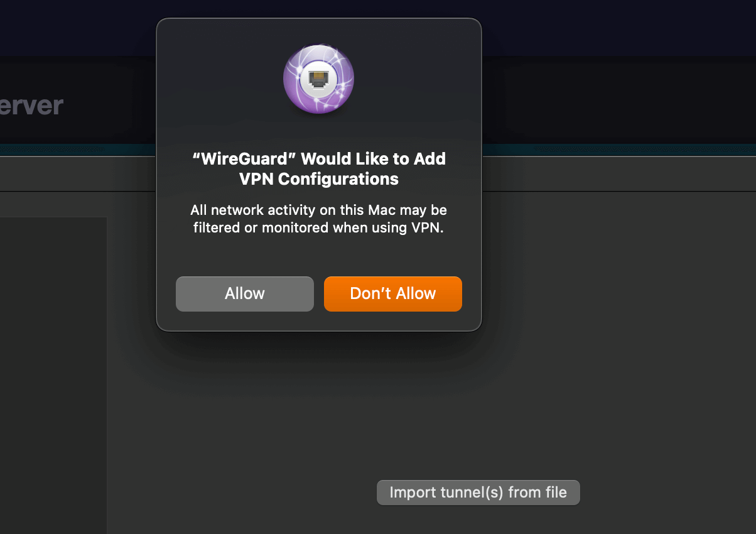Click blank area below the Import tunnel button
The height and width of the screenshot is (534, 756).
point(478,520)
